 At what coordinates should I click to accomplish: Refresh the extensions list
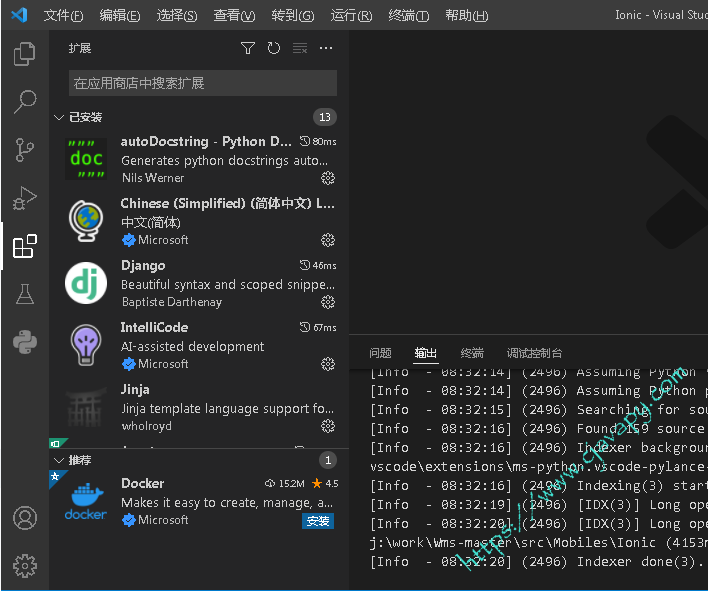click(x=274, y=48)
